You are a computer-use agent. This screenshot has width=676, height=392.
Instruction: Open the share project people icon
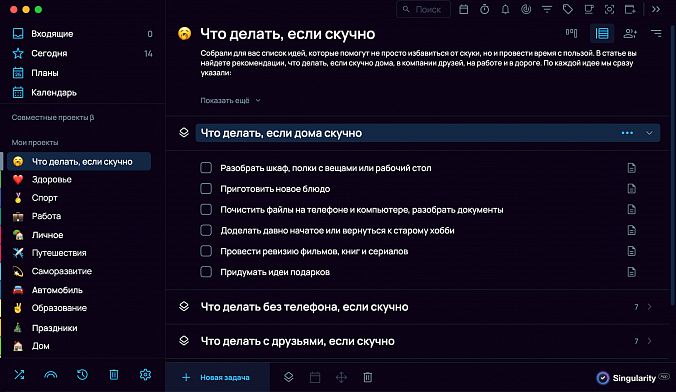pos(630,33)
